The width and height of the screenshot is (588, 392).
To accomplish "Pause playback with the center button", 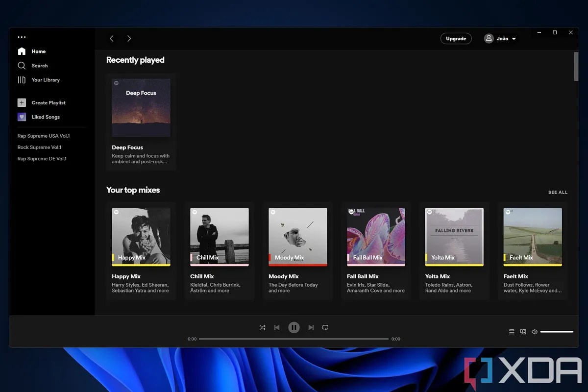I will coord(294,327).
